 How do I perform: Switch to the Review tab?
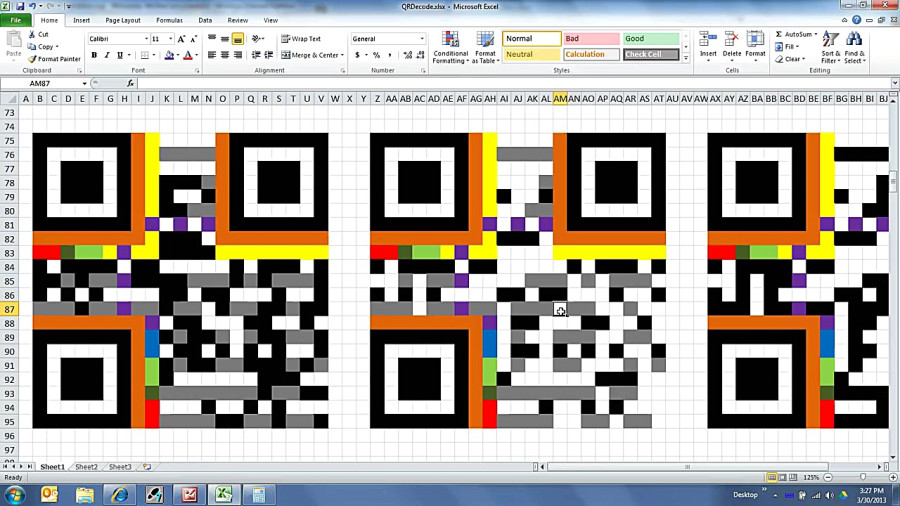(238, 20)
